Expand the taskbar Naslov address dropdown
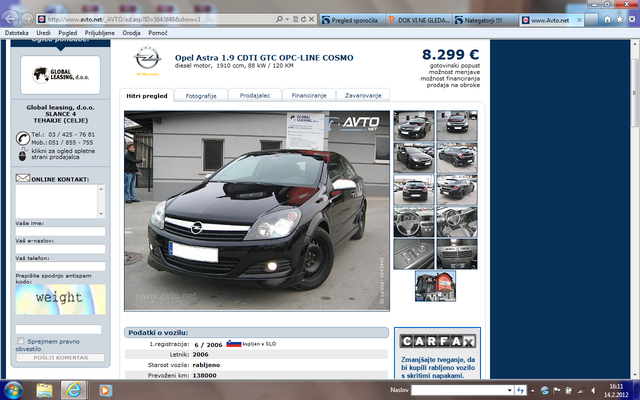This screenshot has width=640, height=400. (x=509, y=390)
